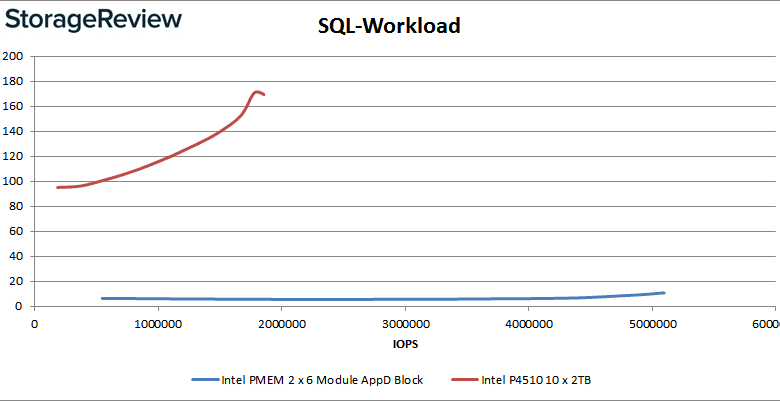
Task: Click the 160 y-axis label
Action: (11, 106)
